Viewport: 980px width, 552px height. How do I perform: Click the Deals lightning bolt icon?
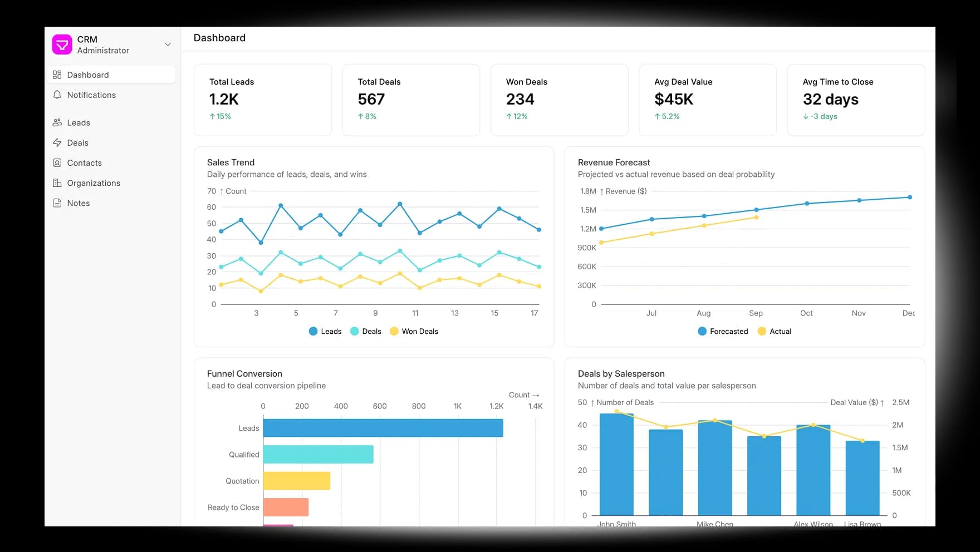point(57,143)
